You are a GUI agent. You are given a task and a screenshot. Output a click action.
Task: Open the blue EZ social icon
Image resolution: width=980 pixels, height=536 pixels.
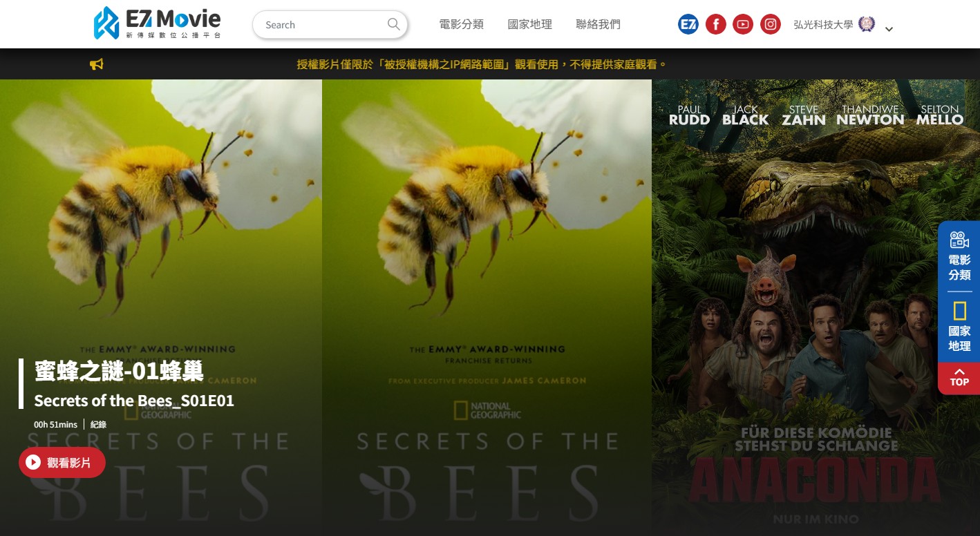tap(688, 25)
